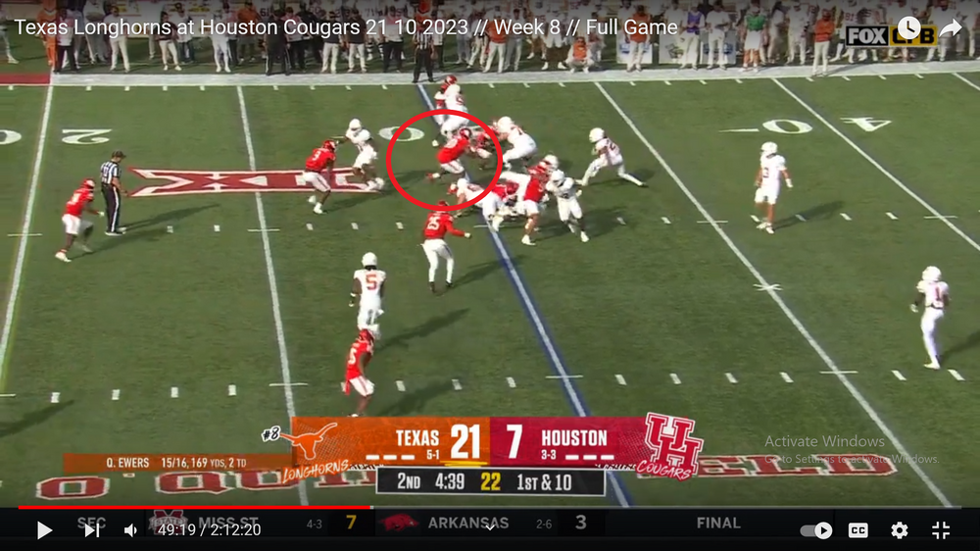Jump to the very start of the progress bar
Screen dimensions: 980x551
20,508
